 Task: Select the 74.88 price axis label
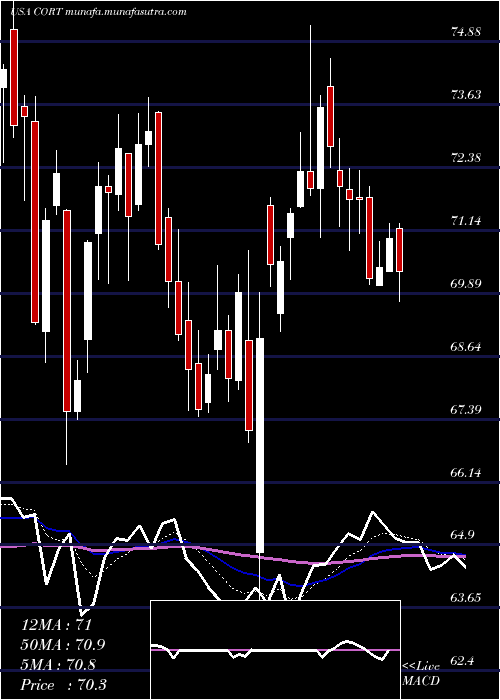point(466,32)
